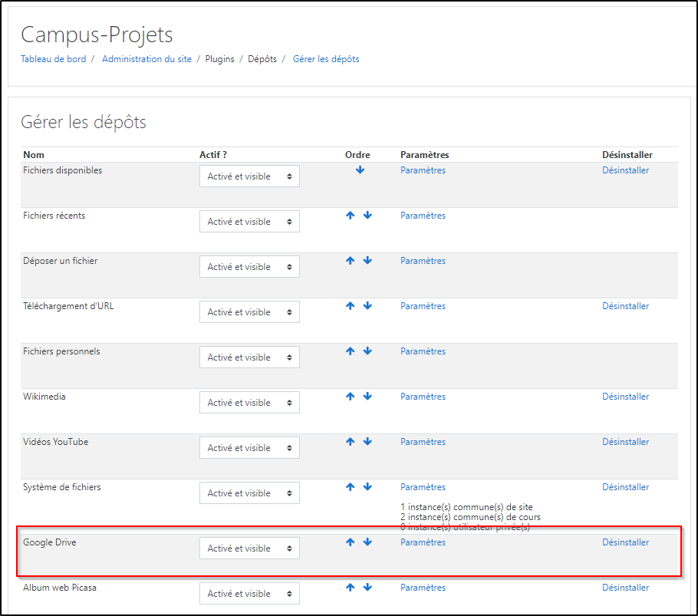This screenshot has height=616, width=698.
Task: Open Gérer les dépôts breadcrumb link
Action: pyautogui.click(x=326, y=59)
